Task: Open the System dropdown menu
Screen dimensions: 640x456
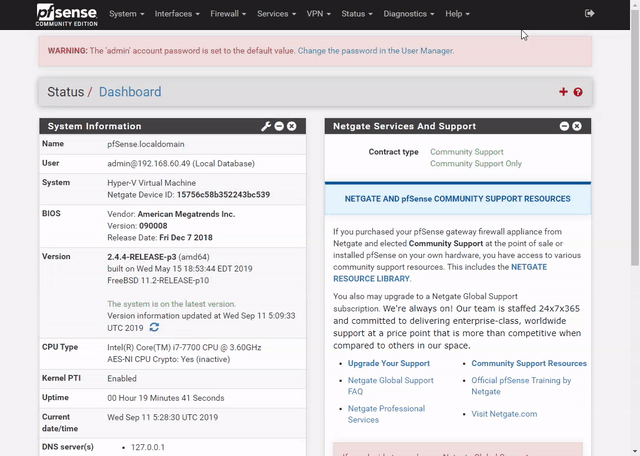Action: click(127, 14)
